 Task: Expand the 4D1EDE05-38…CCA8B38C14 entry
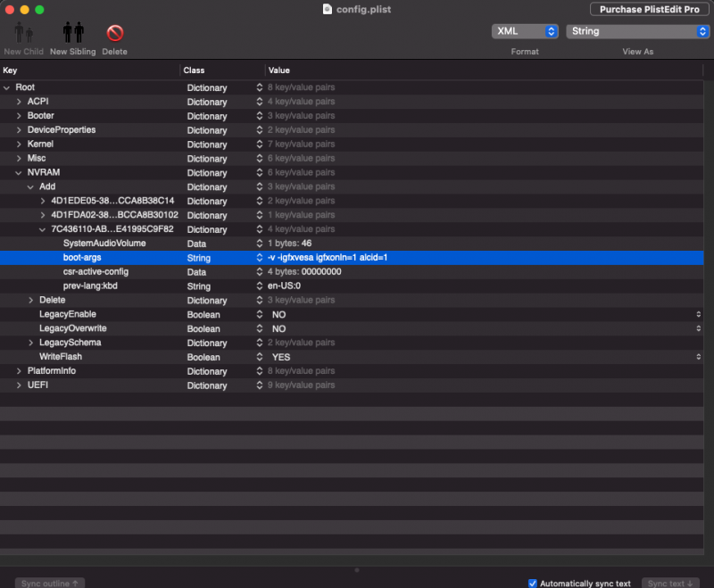click(x=42, y=201)
